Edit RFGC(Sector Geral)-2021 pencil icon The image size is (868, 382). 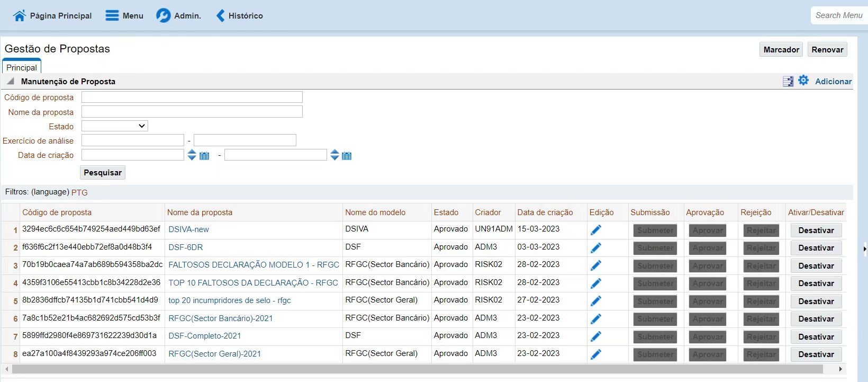pyautogui.click(x=596, y=354)
